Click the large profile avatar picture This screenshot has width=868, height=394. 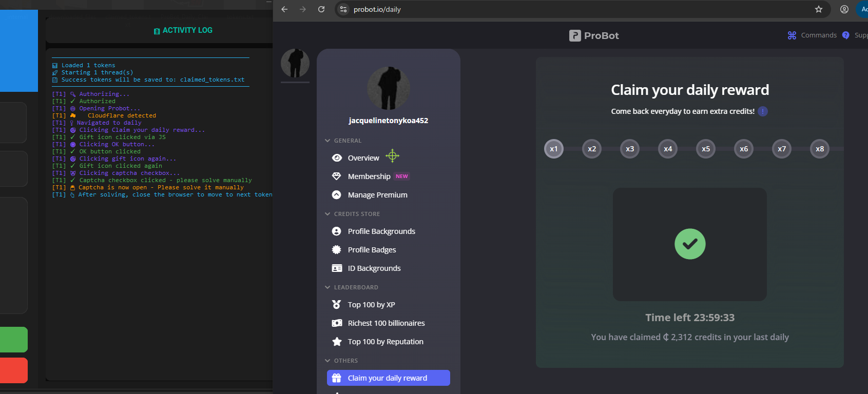[x=389, y=88]
